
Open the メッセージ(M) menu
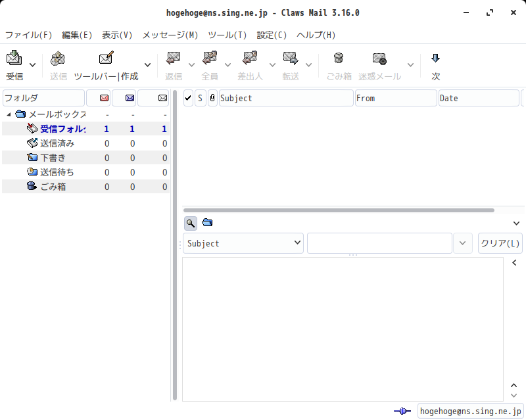pyautogui.click(x=170, y=35)
